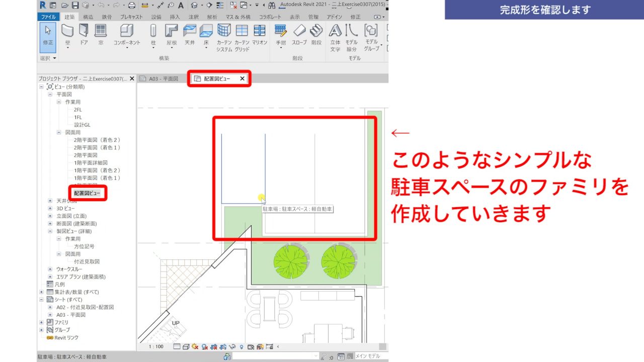Screen dimensions: 644x362
Task: Toggle reveal hidden elements lightbulb
Action: point(242,346)
